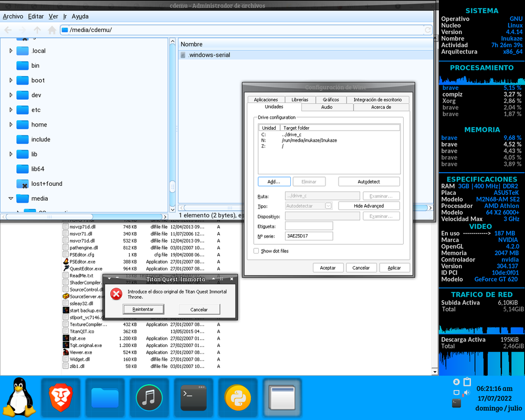Viewport: 525px width, 420px height.
Task: Go back in file manager toolbar
Action: point(8,30)
